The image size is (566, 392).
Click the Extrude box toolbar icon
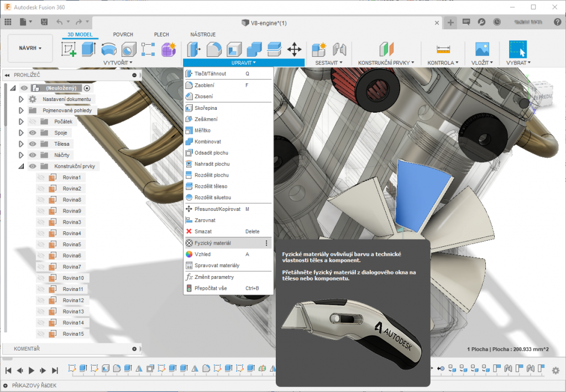point(88,50)
